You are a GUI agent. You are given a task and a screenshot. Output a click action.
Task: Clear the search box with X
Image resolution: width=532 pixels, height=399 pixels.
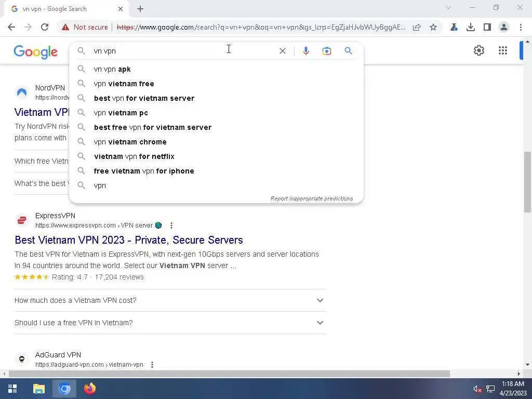(x=282, y=51)
